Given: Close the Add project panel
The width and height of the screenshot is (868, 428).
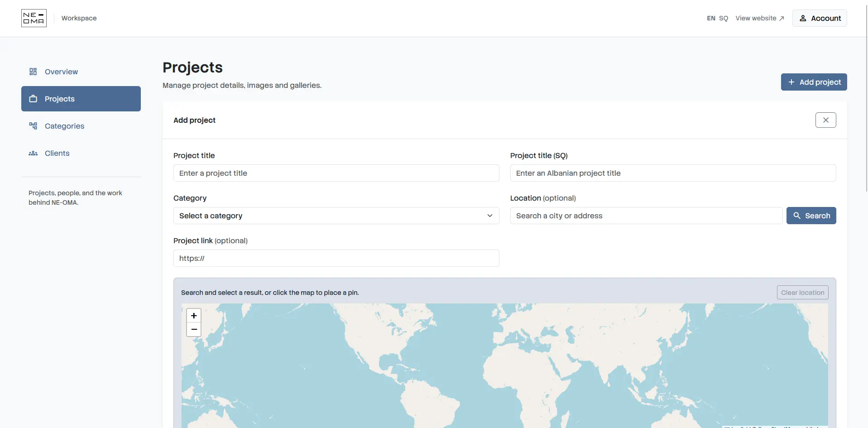Looking at the screenshot, I should 825,120.
